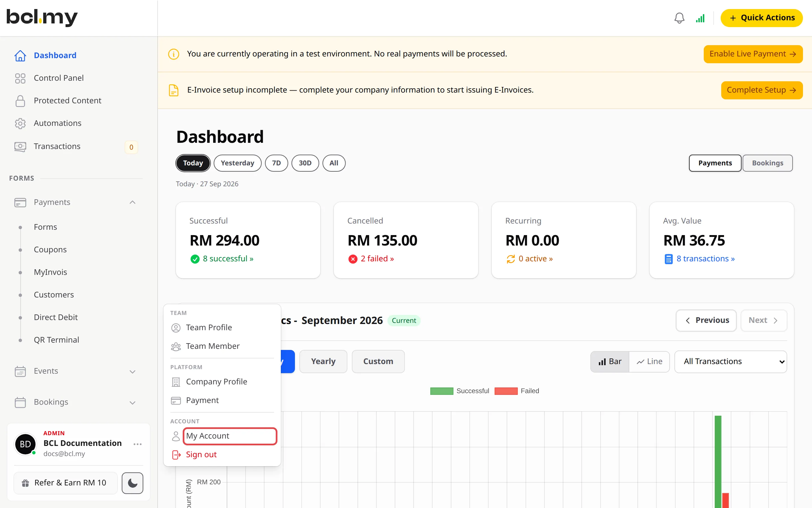Select Sign out in the menu
The width and height of the screenshot is (812, 508).
(x=222, y=455)
